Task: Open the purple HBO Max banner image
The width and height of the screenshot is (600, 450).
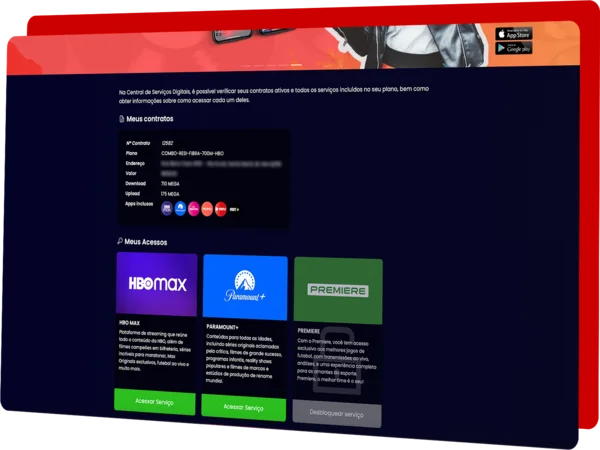Action: point(157,283)
